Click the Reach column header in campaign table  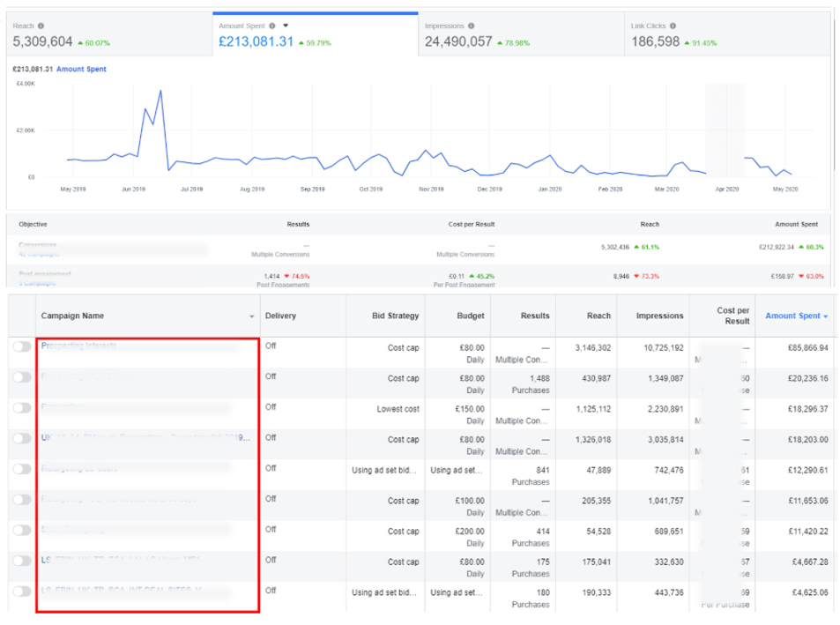(598, 316)
